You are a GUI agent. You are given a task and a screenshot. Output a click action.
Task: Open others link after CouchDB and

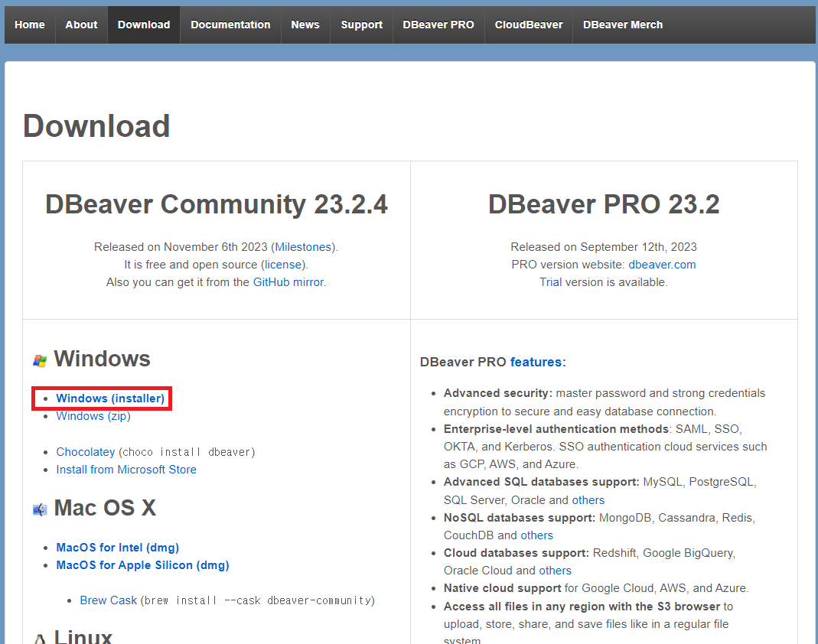coord(537,535)
